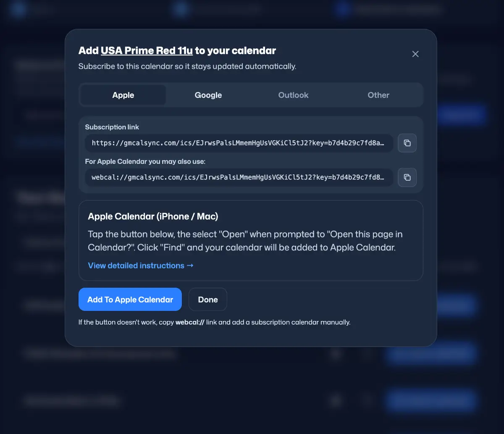Click the "Apple Calendar (iPhone / Mac)" heading
This screenshot has height=434, width=504.
153,217
